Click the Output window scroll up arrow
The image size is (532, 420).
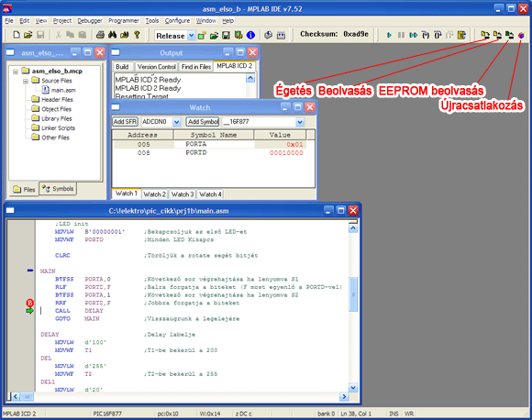pos(250,78)
